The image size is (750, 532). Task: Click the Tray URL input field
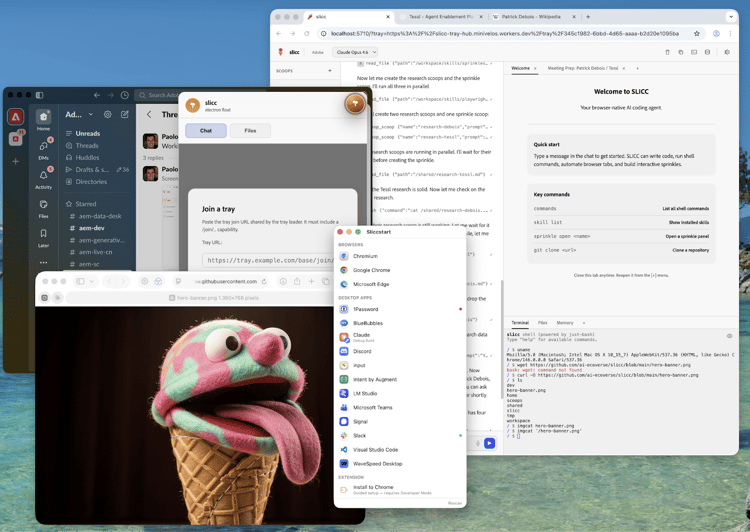[270, 260]
